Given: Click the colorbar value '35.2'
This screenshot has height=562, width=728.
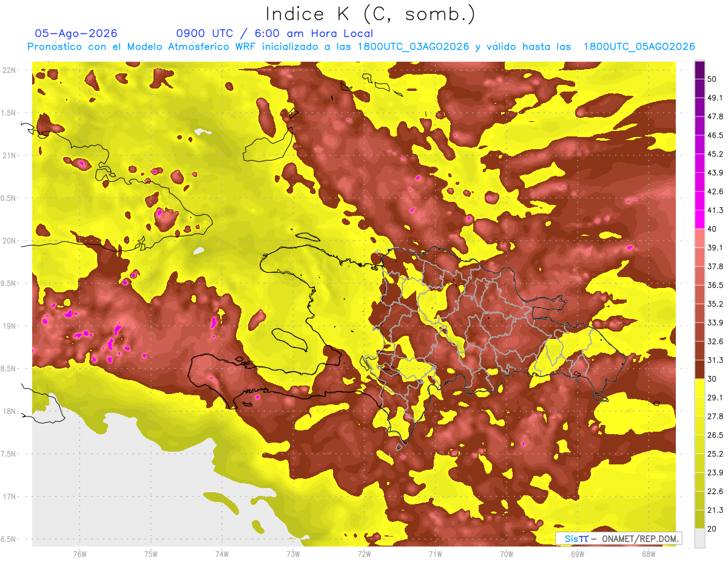Looking at the screenshot, I should coord(715,304).
